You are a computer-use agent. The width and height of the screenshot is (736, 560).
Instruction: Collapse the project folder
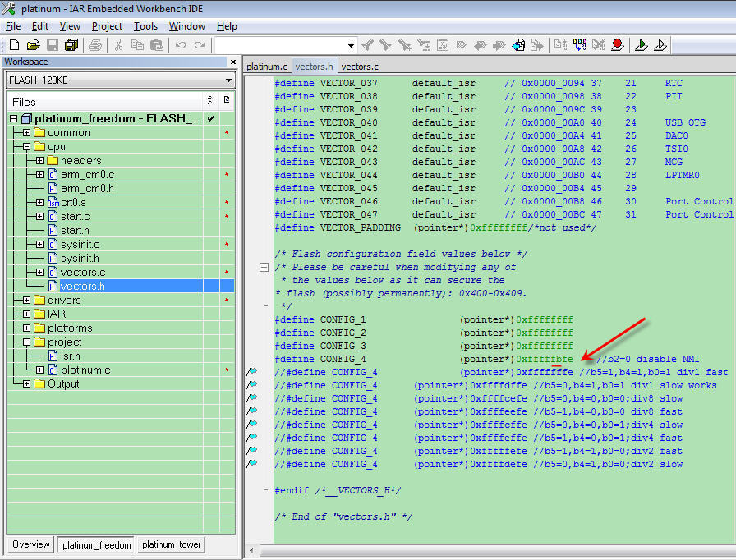tap(27, 342)
